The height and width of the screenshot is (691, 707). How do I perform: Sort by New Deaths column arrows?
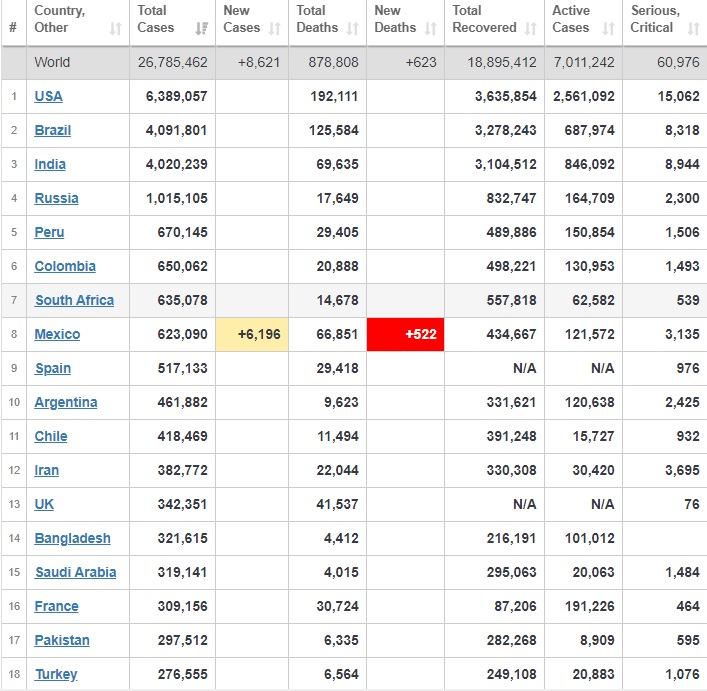(x=430, y=28)
